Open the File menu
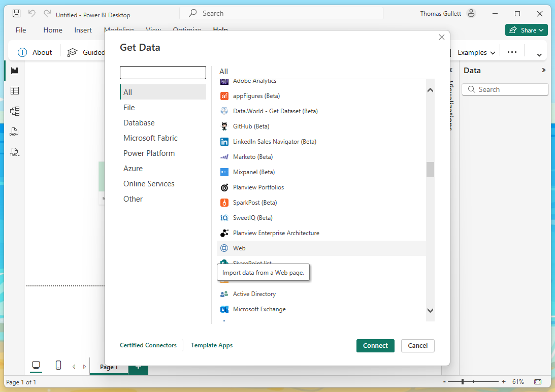 pos(20,30)
